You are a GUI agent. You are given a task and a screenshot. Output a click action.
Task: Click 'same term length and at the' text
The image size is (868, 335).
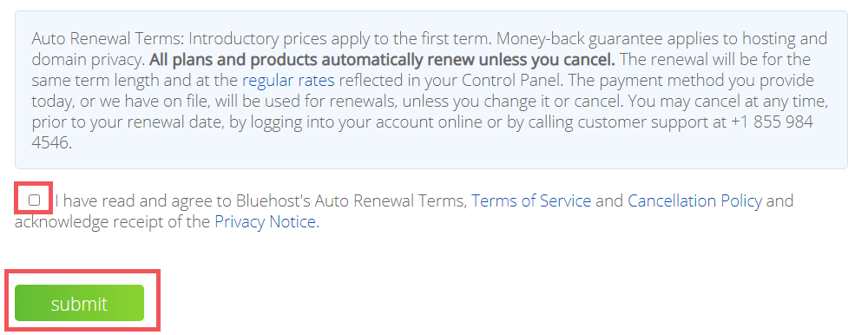coord(135,81)
